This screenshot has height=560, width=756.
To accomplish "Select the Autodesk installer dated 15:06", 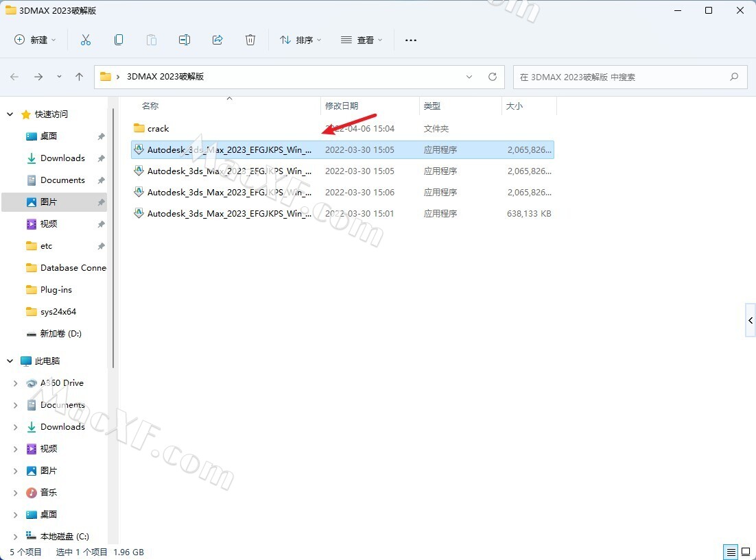I will 342,193.
